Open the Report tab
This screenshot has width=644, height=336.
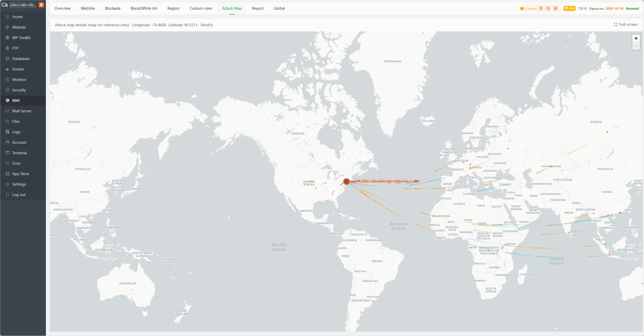pyautogui.click(x=257, y=8)
